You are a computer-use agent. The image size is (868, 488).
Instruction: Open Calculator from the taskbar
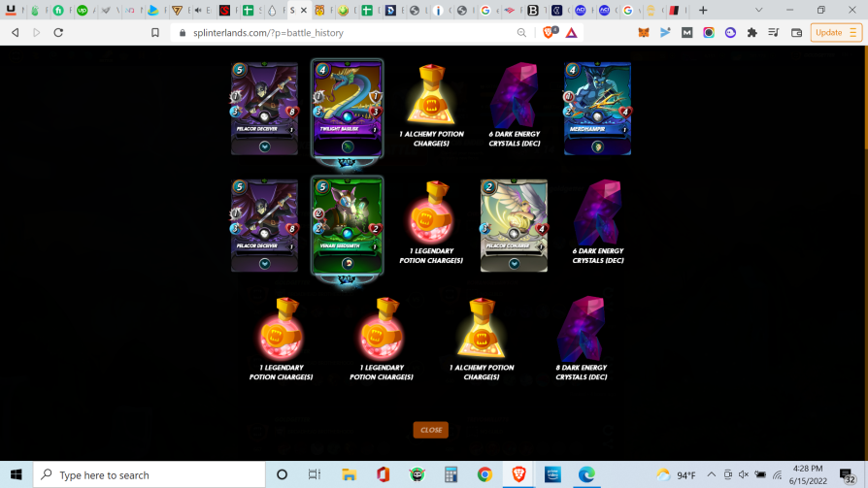451,474
